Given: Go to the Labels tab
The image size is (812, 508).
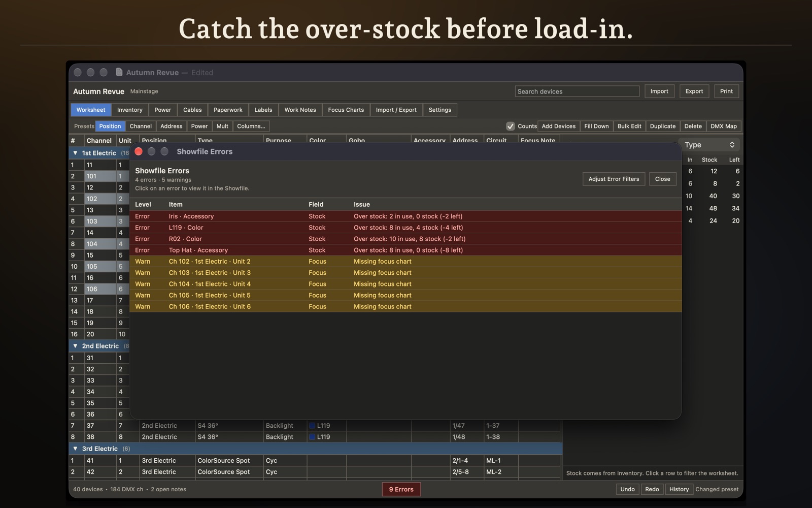Looking at the screenshot, I should pyautogui.click(x=263, y=110).
